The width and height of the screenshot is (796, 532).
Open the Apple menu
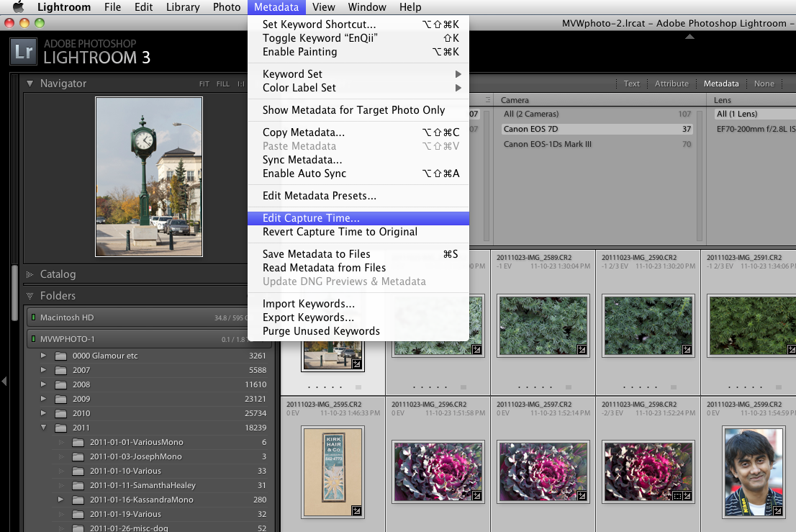(18, 7)
